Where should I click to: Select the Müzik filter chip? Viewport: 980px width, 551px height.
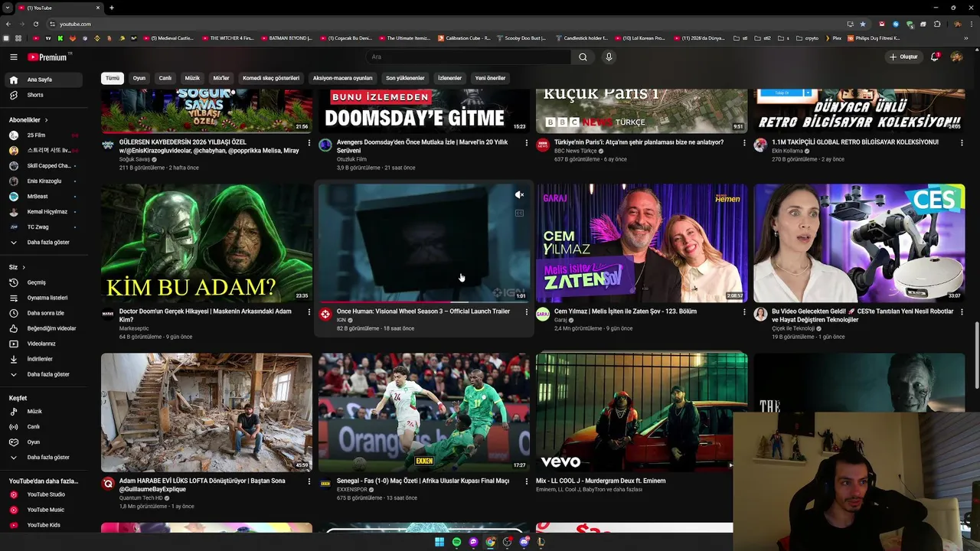click(x=192, y=78)
